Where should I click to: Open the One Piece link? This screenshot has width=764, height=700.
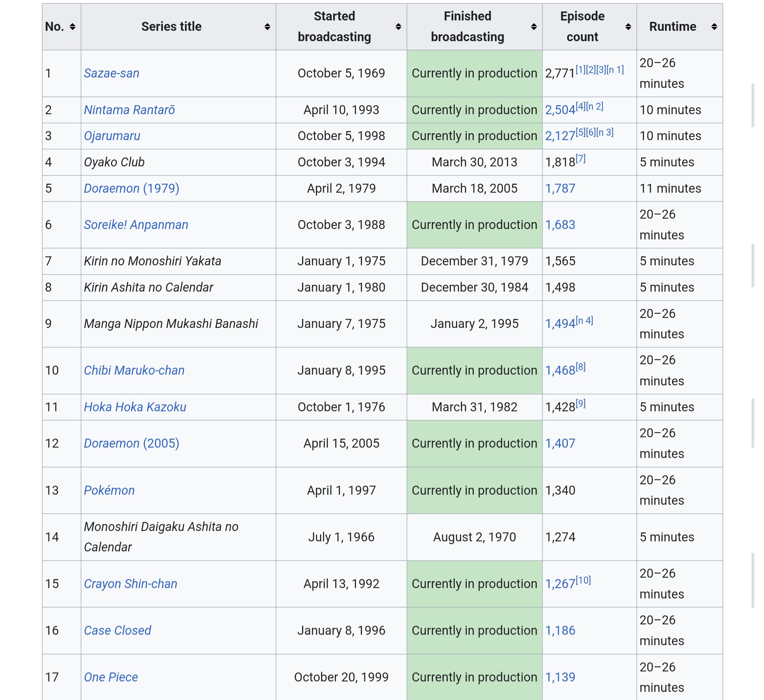111,677
